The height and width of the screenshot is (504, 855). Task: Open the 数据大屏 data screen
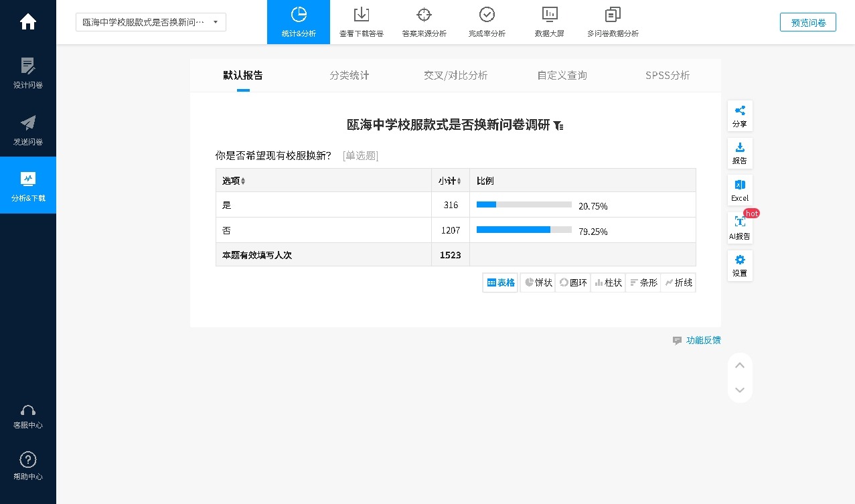(x=549, y=23)
